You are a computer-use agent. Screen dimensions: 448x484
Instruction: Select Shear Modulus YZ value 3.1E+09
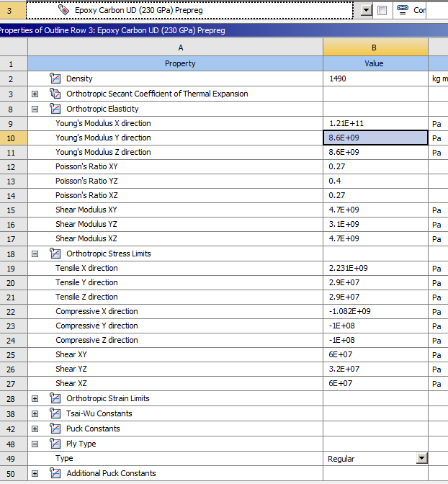pyautogui.click(x=375, y=224)
